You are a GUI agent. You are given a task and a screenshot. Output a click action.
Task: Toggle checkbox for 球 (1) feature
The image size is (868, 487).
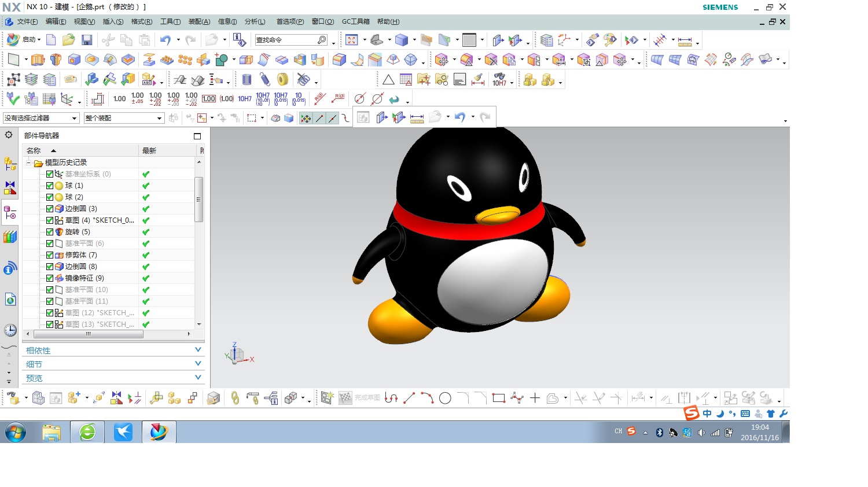[50, 186]
